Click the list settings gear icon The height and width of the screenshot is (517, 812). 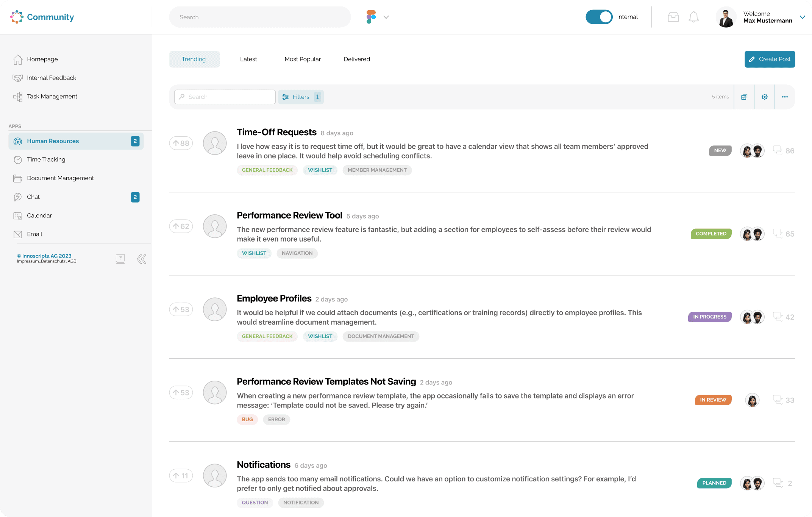pyautogui.click(x=764, y=97)
